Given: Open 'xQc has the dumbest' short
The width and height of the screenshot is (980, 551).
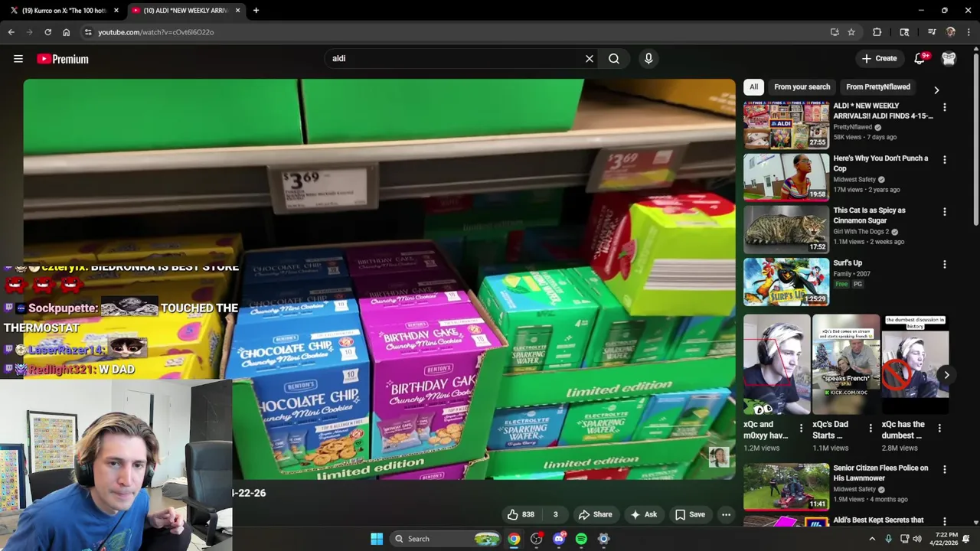Looking at the screenshot, I should tap(915, 364).
